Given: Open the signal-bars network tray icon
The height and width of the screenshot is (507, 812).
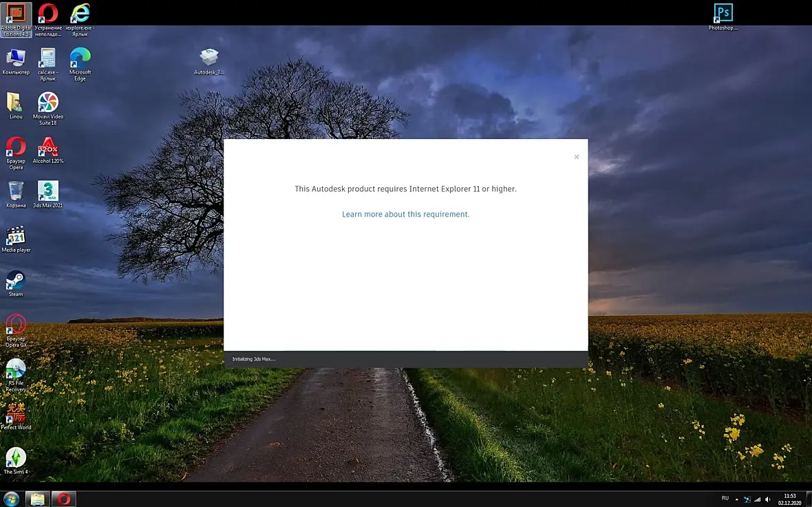Looking at the screenshot, I should [758, 499].
